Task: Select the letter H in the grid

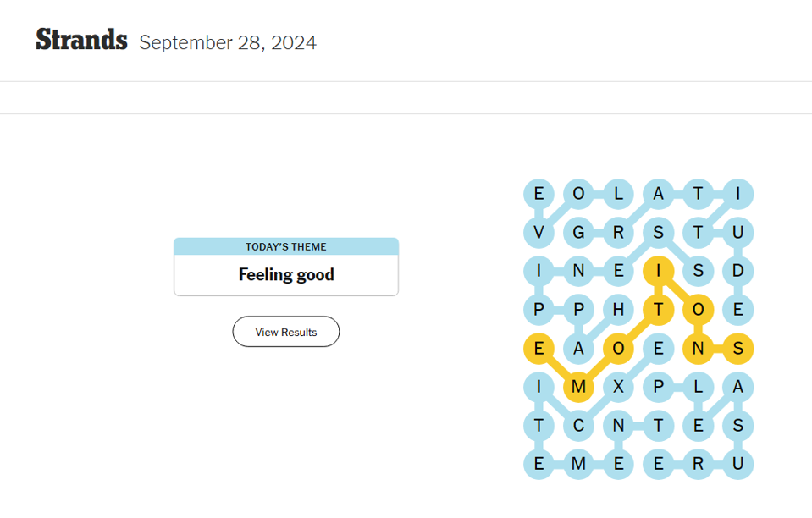Action: pyautogui.click(x=618, y=310)
